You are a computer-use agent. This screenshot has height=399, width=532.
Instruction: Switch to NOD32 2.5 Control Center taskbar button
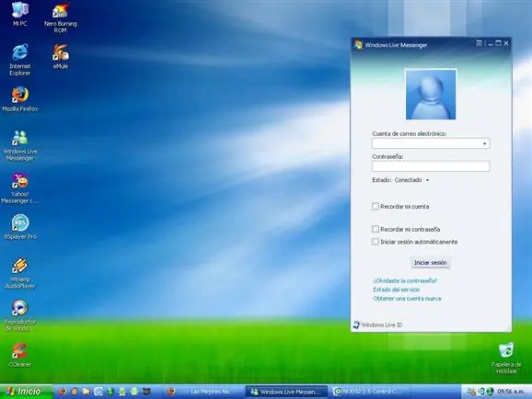click(370, 392)
